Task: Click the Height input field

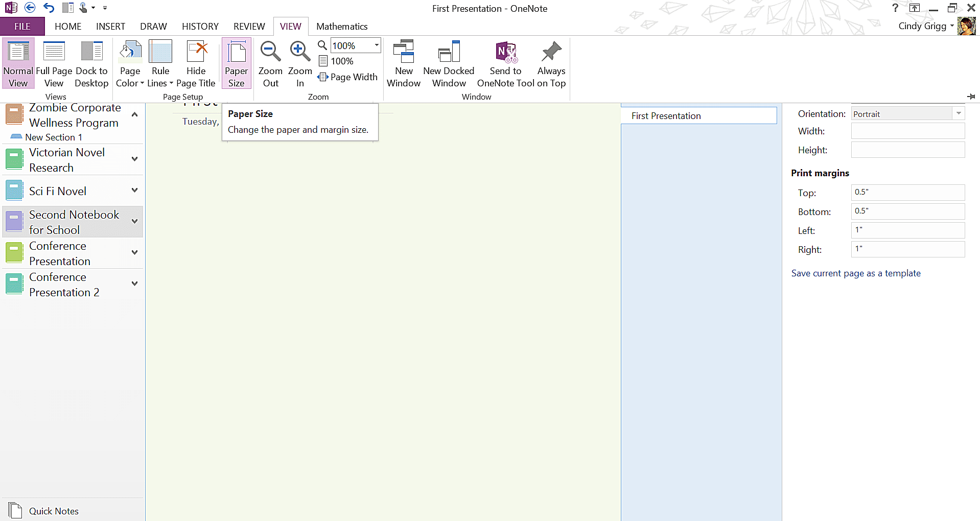Action: tap(908, 150)
